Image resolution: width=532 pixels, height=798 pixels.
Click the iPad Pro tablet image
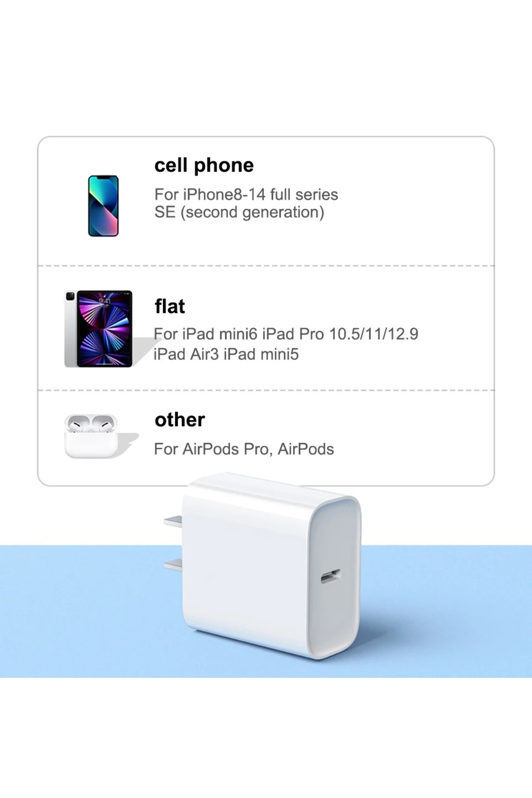point(98,329)
